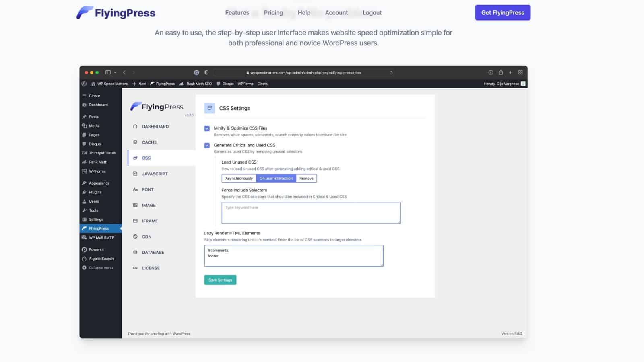Go to the Account page
644x362 pixels.
[336, 13]
